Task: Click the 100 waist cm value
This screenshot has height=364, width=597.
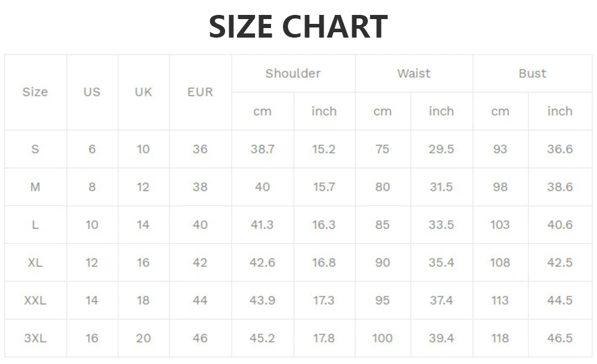Action: pyautogui.click(x=382, y=338)
